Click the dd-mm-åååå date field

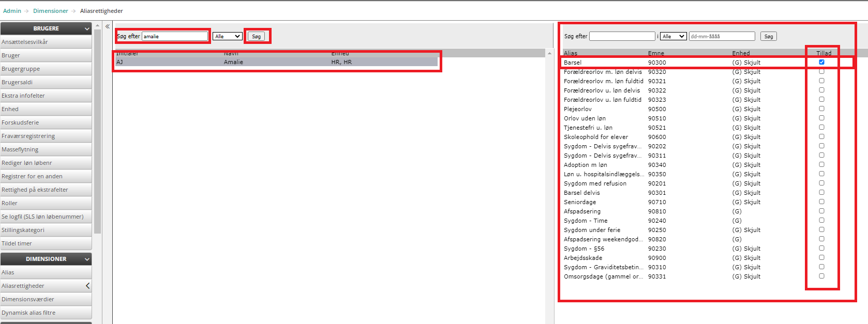click(722, 36)
